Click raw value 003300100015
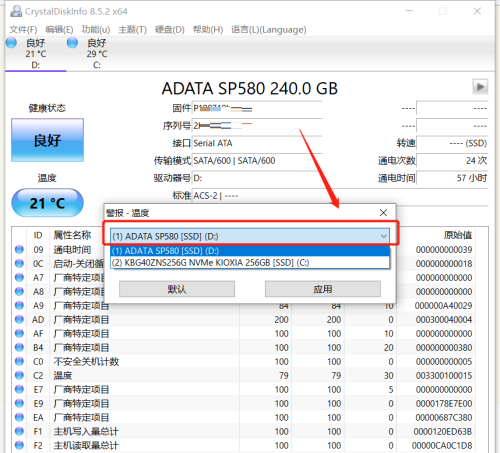The image size is (500, 453). point(444,376)
